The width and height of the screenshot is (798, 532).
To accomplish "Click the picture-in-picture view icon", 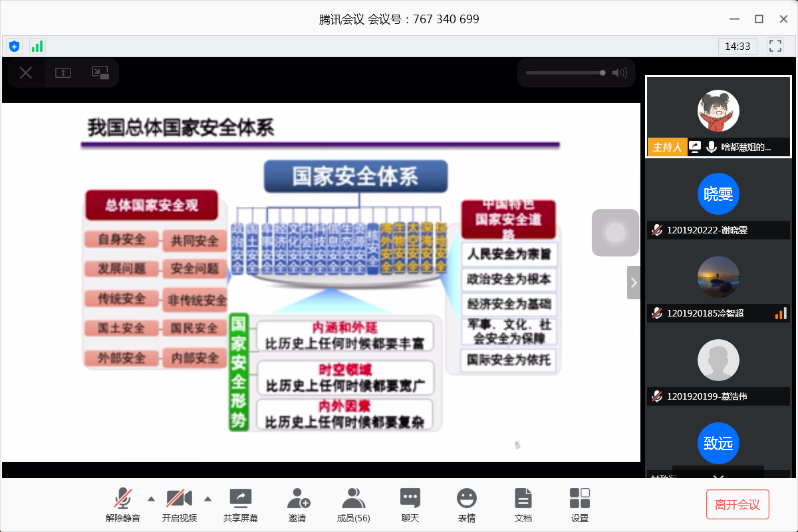I will (x=100, y=73).
